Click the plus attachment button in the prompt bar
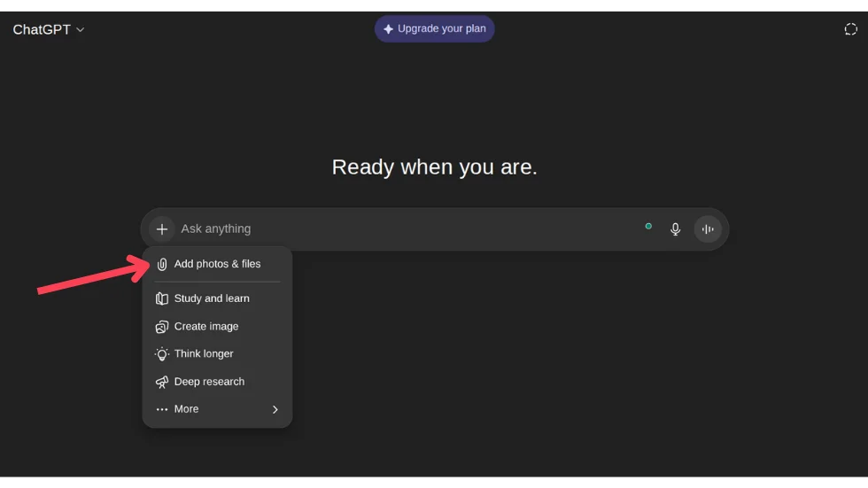This screenshot has width=868, height=488. [x=161, y=229]
